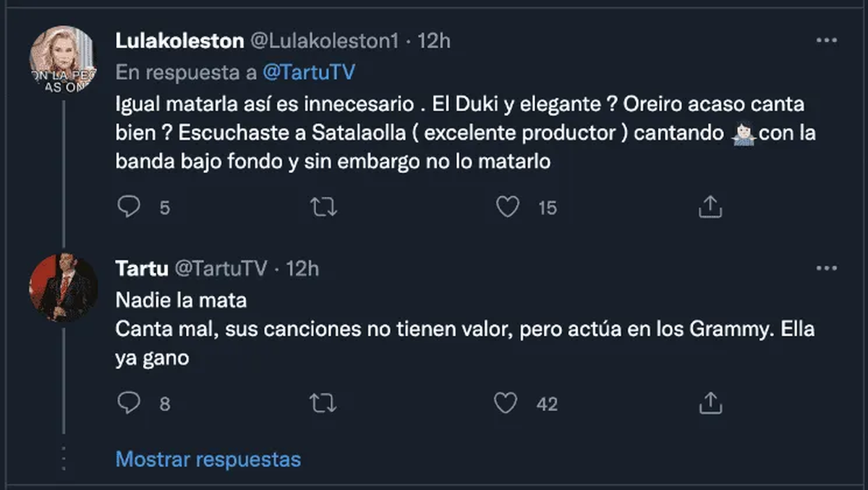This screenshot has width=868, height=490.
Task: Click the like count showing 42
Action: (546, 404)
